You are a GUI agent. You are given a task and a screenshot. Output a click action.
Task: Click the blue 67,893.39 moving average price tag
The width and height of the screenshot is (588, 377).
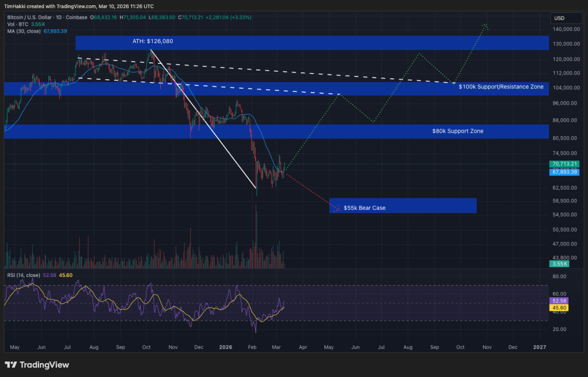coord(564,172)
